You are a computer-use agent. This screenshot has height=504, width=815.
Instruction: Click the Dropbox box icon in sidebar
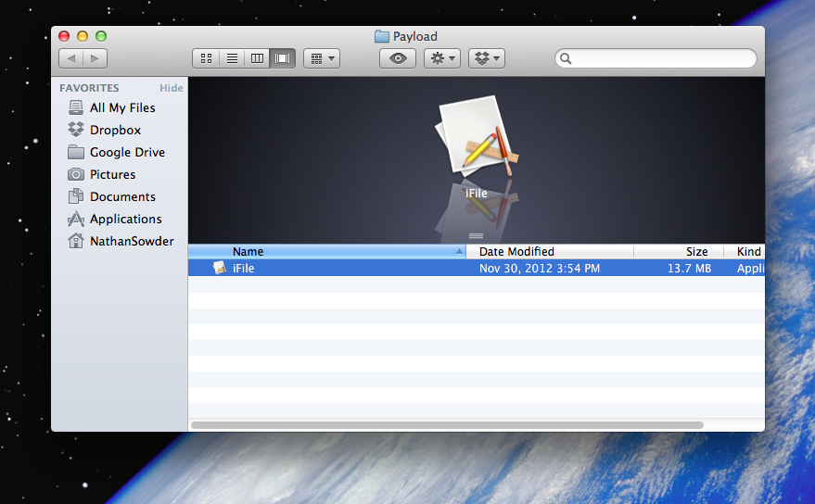[76, 130]
